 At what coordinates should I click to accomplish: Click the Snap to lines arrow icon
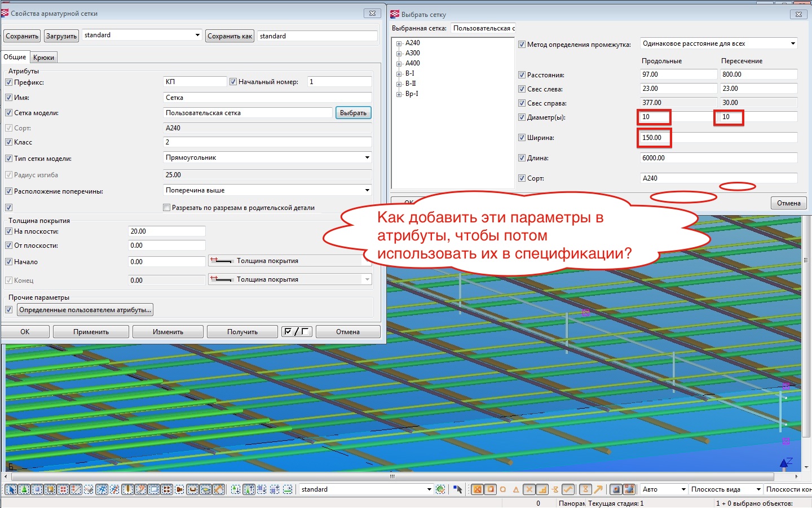[x=598, y=489]
